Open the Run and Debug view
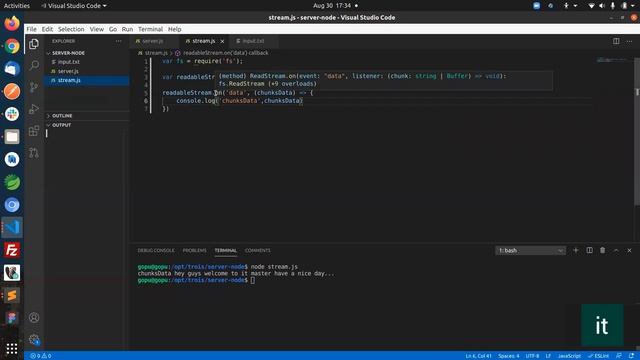This screenshot has width=640, height=360. 34,109
